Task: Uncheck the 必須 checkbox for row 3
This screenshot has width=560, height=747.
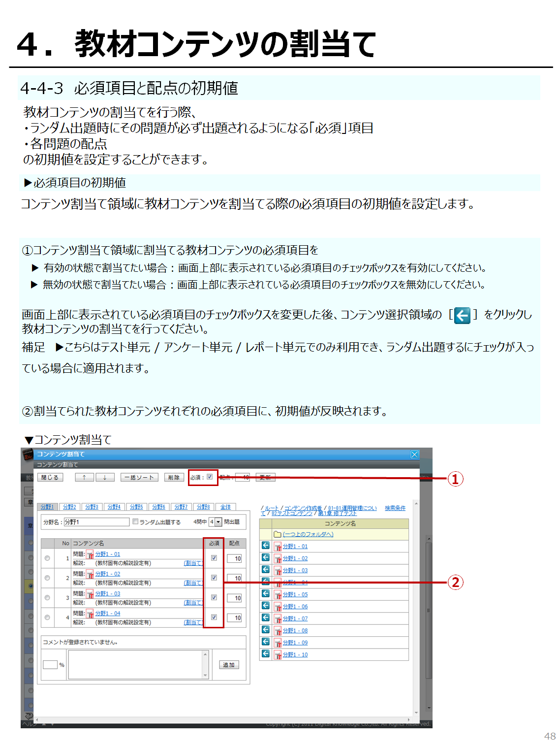Action: (x=214, y=597)
